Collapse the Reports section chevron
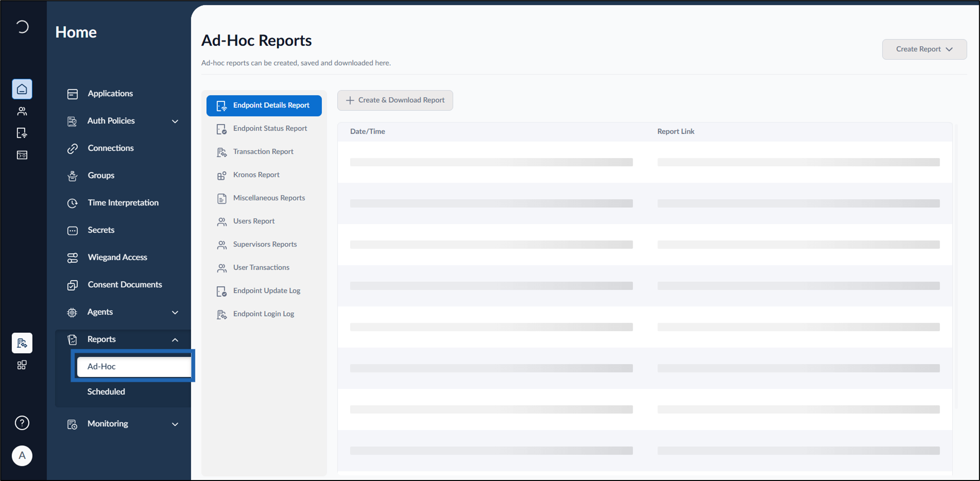This screenshot has height=481, width=980. click(x=175, y=340)
